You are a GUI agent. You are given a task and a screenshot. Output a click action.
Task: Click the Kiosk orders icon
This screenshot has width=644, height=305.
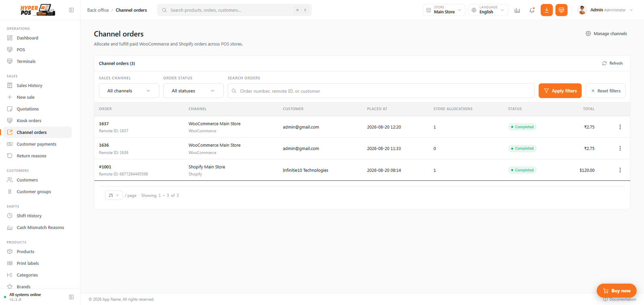coord(10,120)
